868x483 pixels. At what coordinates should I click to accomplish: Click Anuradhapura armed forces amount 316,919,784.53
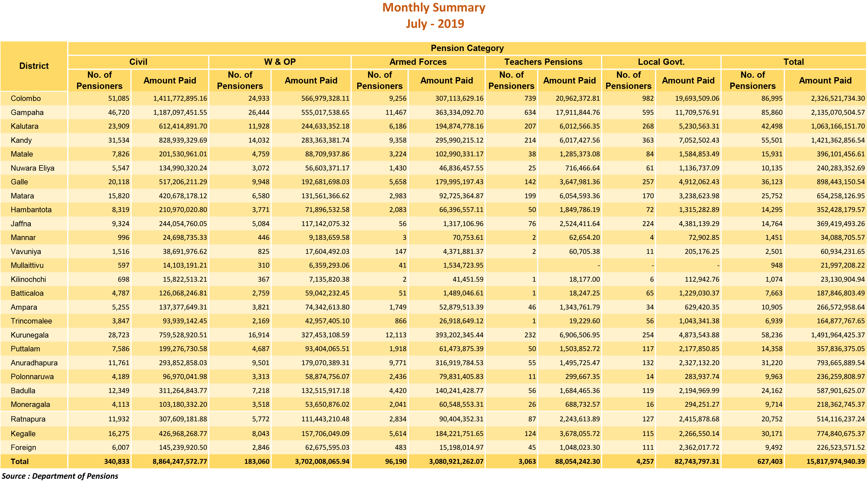[459, 363]
